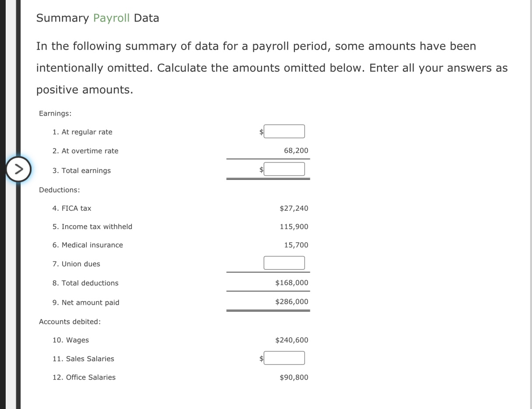This screenshot has height=409, width=532.
Task: Click the At overtime rate label
Action: (x=85, y=151)
